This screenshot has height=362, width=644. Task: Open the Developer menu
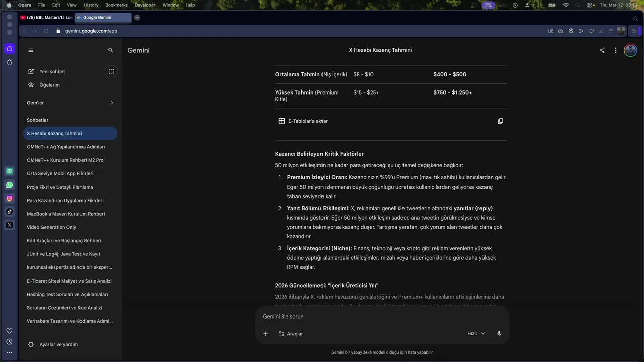(x=145, y=5)
